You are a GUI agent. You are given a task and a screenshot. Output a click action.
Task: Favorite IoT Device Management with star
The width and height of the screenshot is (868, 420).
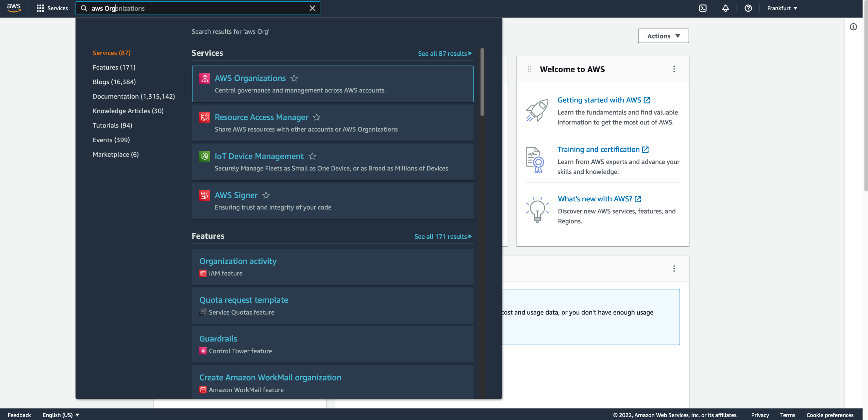(x=312, y=156)
